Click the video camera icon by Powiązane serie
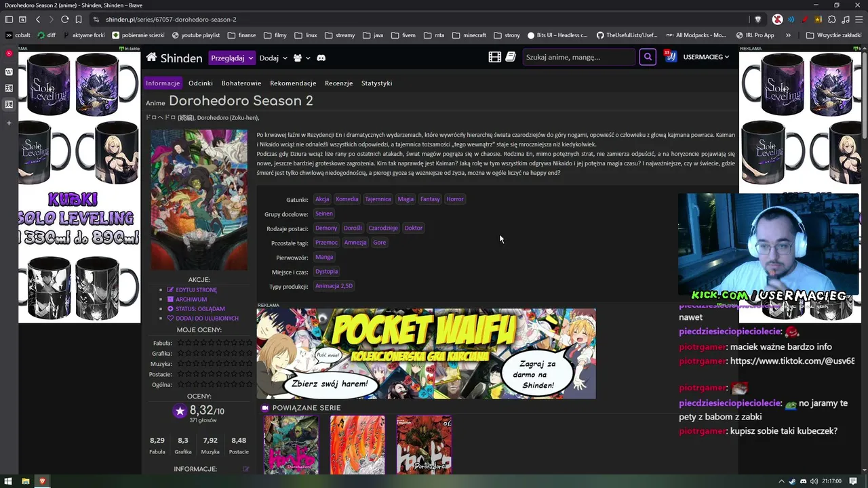This screenshot has height=488, width=868. tap(265, 408)
